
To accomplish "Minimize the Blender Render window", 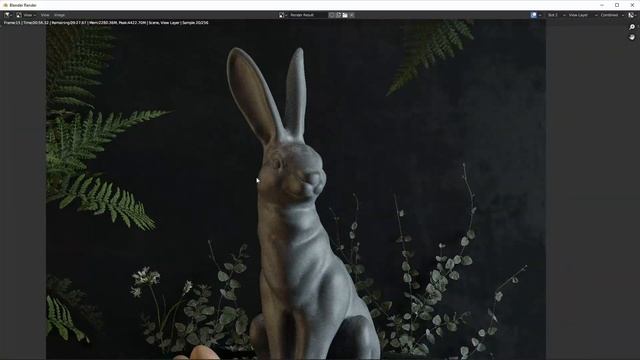I will (x=602, y=5).
